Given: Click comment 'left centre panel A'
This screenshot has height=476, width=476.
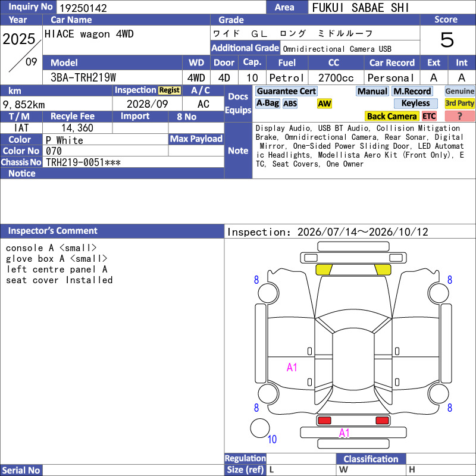Looking at the screenshot, I should (57, 270).
